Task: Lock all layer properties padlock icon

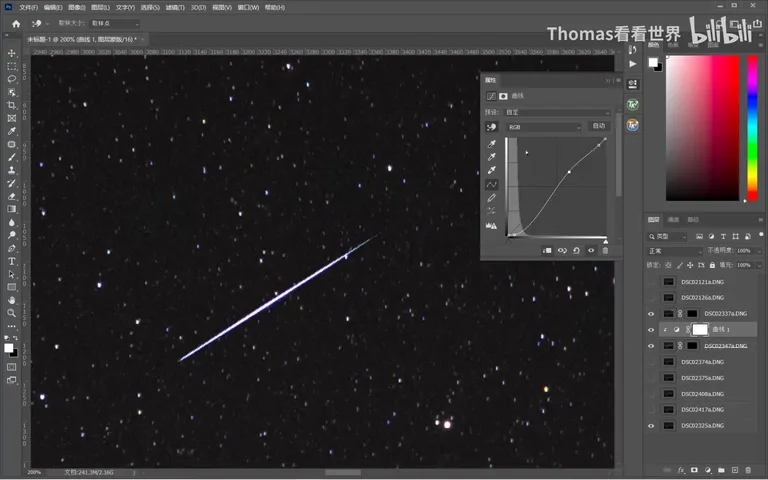Action: pyautogui.click(x=712, y=265)
